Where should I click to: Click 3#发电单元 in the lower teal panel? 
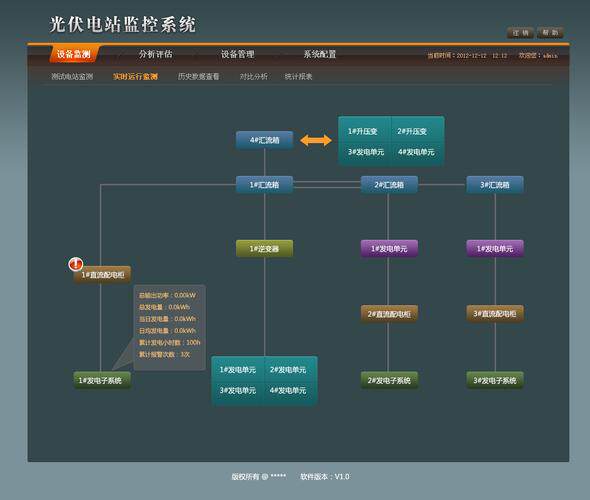click(238, 391)
